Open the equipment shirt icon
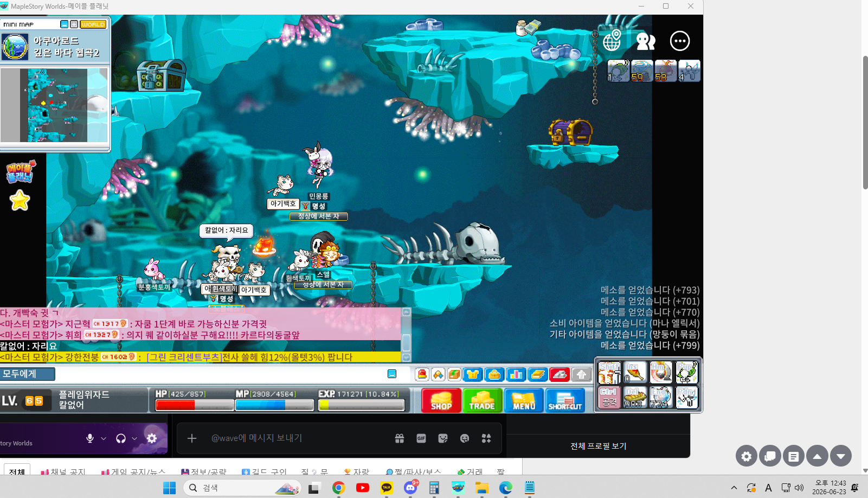Screen dimensions: 868x498 (473, 374)
